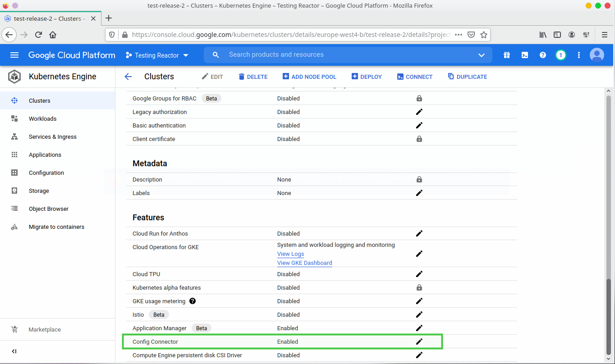Click the CONNECT button
Screen dimensions: 615x364
pyautogui.click(x=415, y=77)
